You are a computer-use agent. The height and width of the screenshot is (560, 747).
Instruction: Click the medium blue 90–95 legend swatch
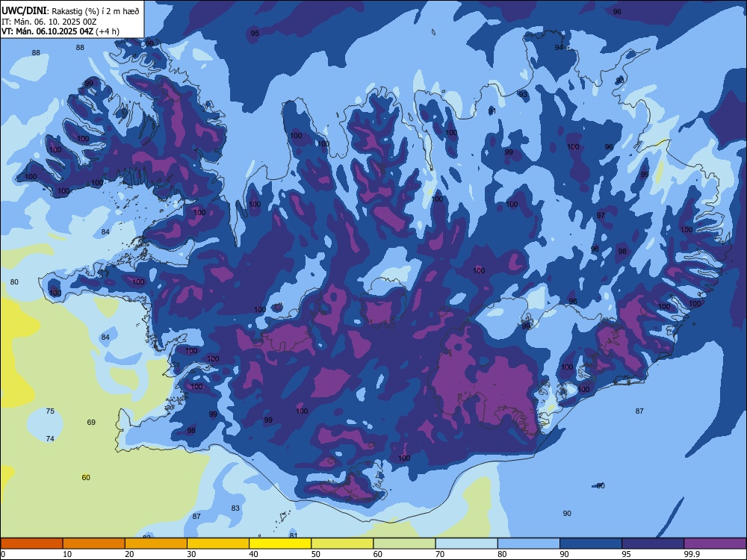coord(591,544)
